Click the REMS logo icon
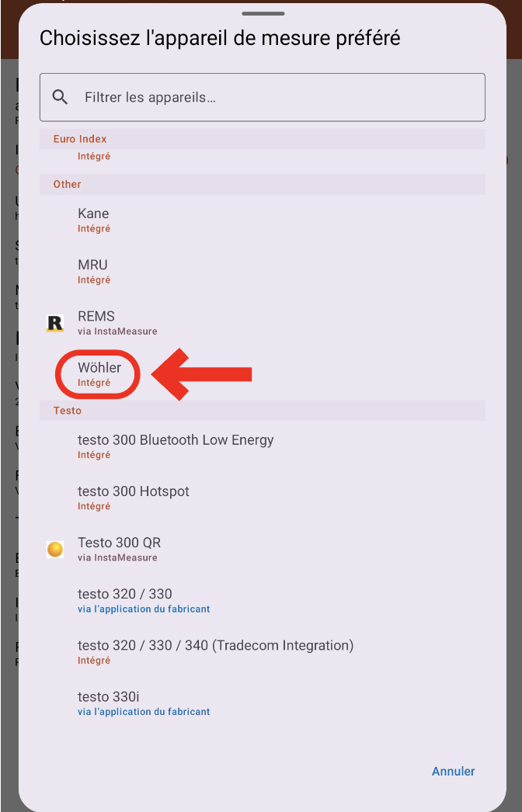The image size is (522, 812). tap(55, 323)
